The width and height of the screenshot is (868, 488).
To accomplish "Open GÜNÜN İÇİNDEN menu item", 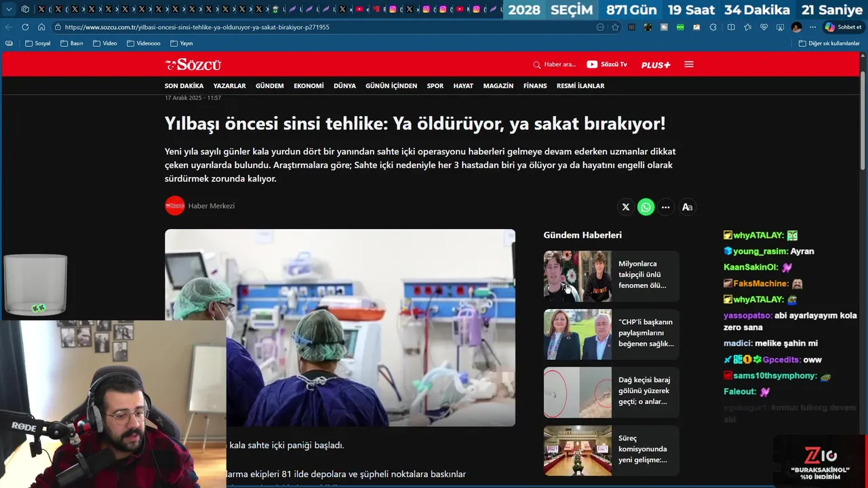I will [391, 86].
